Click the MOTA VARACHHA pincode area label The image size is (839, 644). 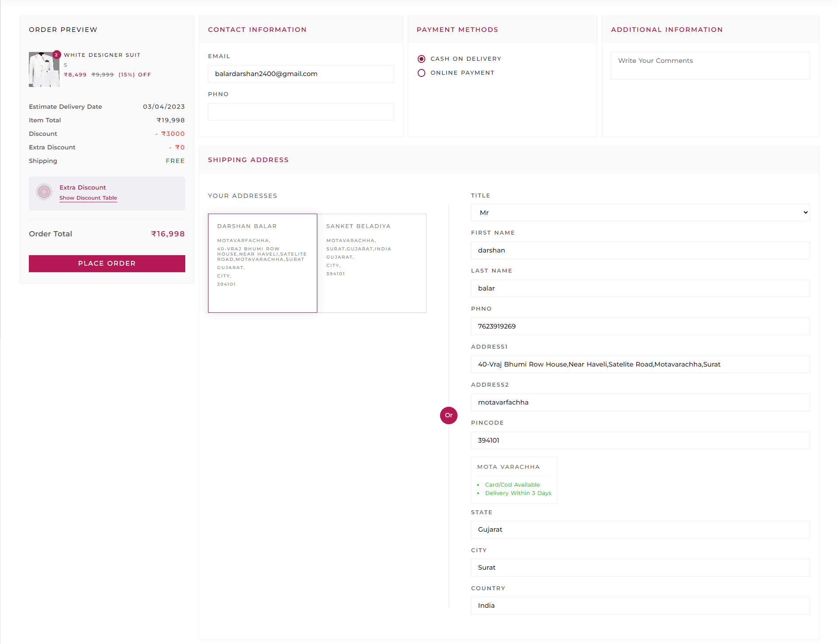[x=509, y=467]
